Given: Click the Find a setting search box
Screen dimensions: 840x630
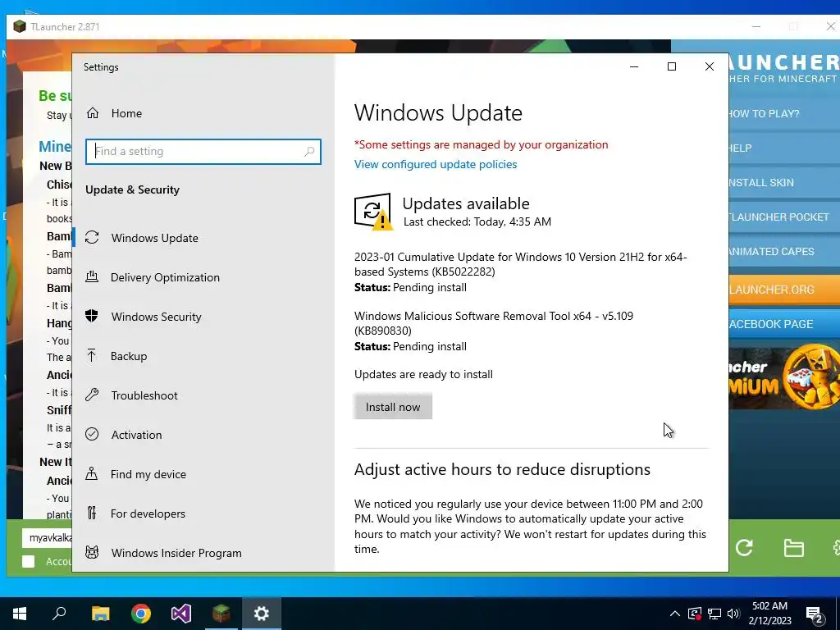Looking at the screenshot, I should click(x=203, y=152).
